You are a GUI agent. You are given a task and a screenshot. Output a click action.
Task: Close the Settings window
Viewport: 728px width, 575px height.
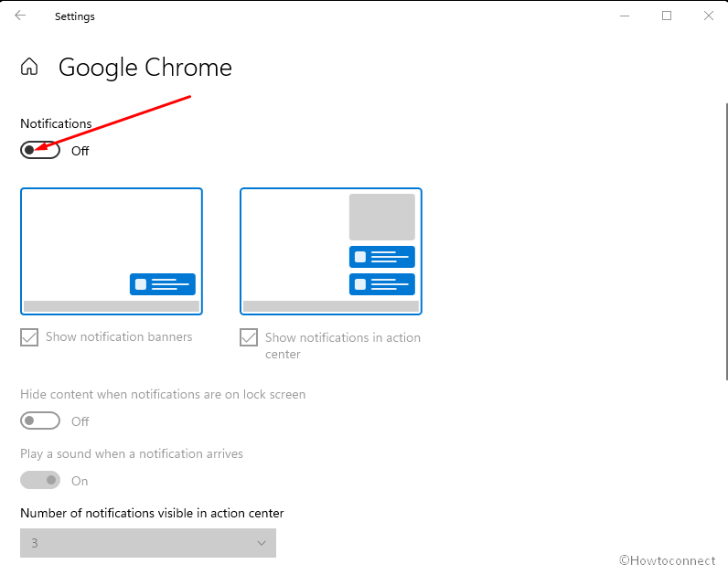[709, 16]
